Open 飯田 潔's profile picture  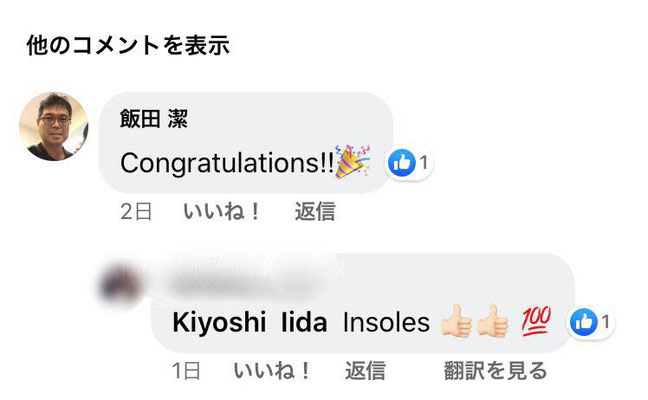54,126
